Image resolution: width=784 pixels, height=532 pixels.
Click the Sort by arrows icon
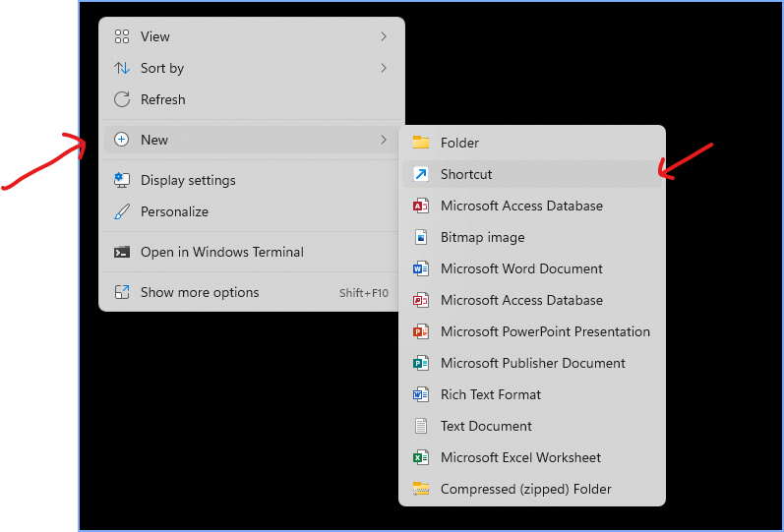pyautogui.click(x=122, y=68)
